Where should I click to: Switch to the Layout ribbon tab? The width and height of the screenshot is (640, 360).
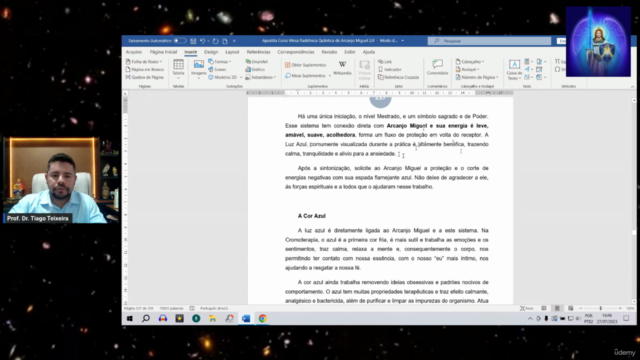pos(232,52)
